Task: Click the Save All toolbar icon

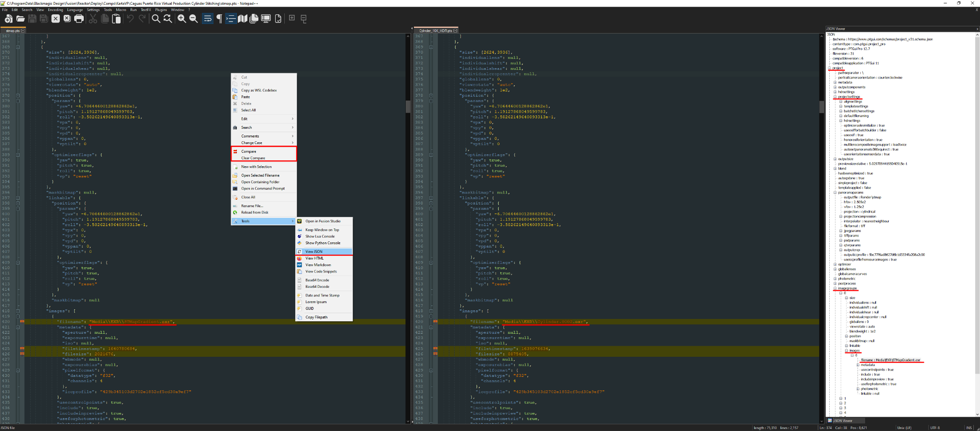Action: [x=44, y=19]
